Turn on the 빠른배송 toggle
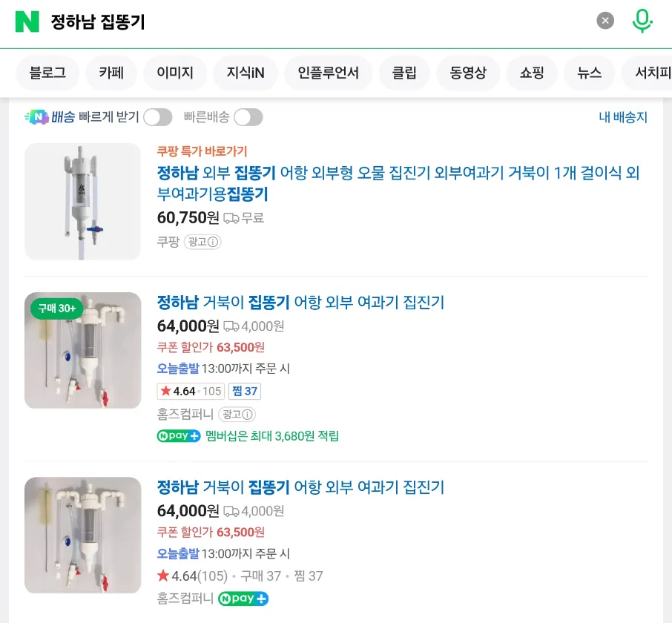The height and width of the screenshot is (623, 672). point(248,117)
